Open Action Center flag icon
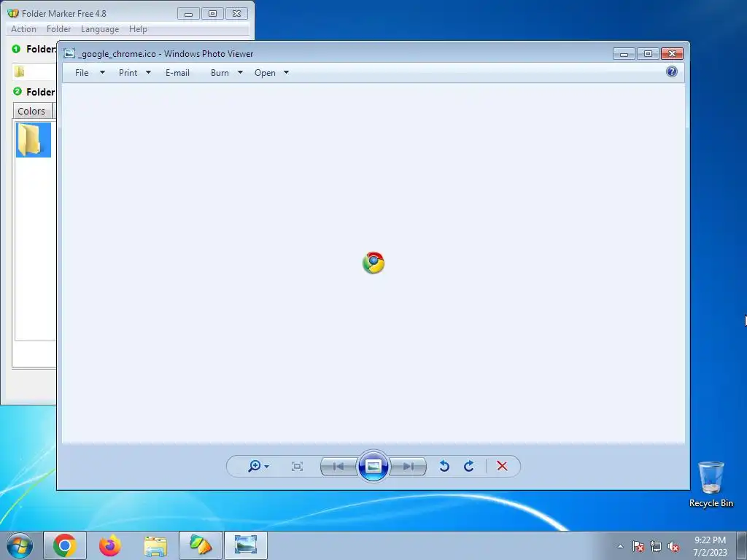This screenshot has height=560, width=747. pyautogui.click(x=638, y=546)
